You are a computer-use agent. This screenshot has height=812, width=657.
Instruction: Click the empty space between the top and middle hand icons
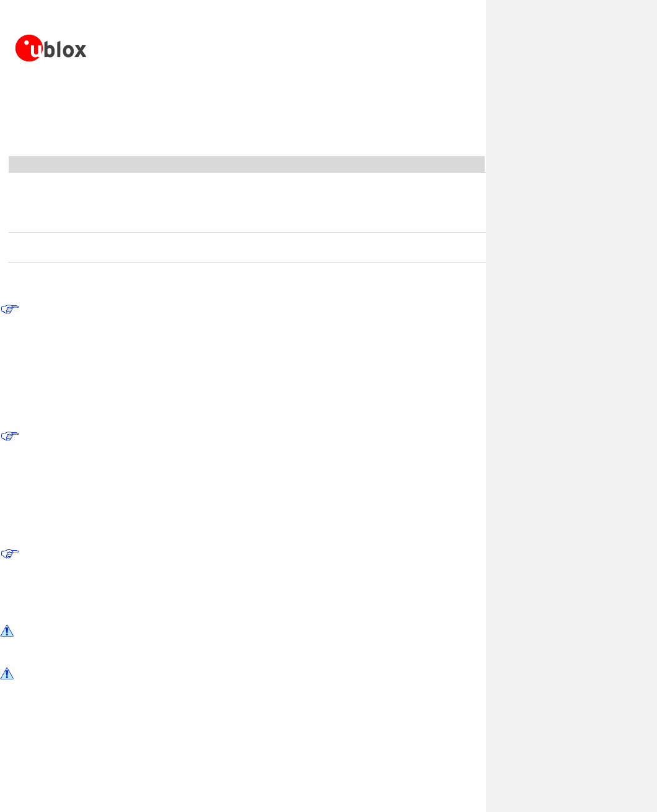(243, 372)
